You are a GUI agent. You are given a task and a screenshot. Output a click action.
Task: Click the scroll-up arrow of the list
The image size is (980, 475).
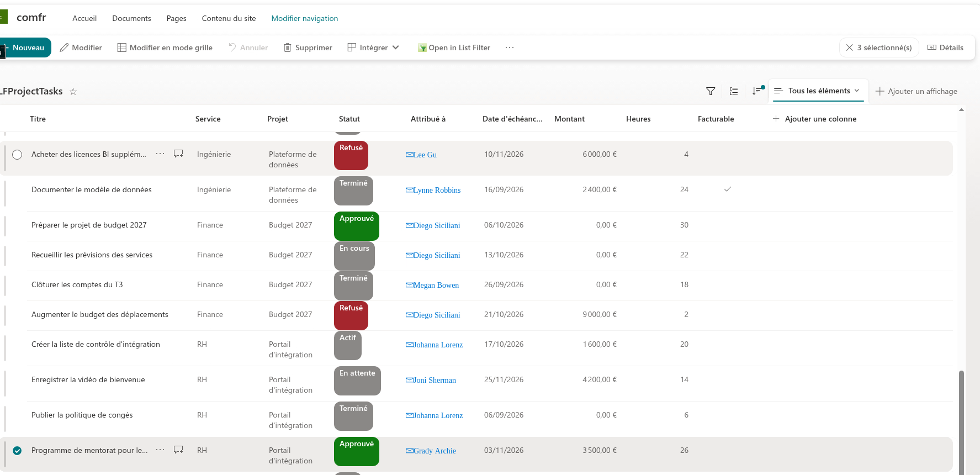(x=961, y=110)
